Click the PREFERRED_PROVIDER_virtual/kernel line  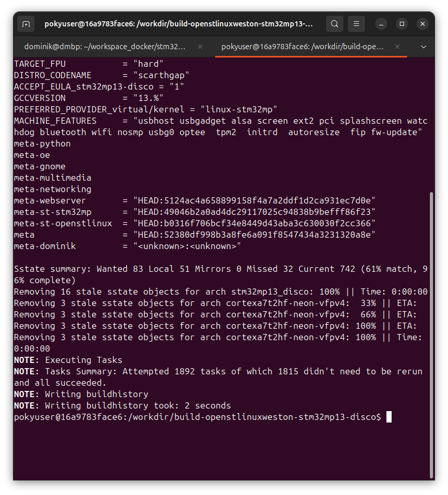coord(145,110)
